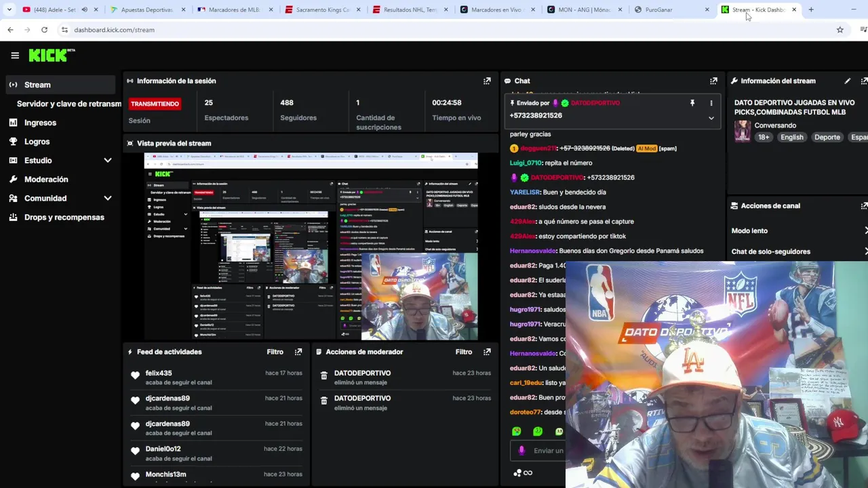Switch to the PuroGanar tab

pyautogui.click(x=671, y=9)
